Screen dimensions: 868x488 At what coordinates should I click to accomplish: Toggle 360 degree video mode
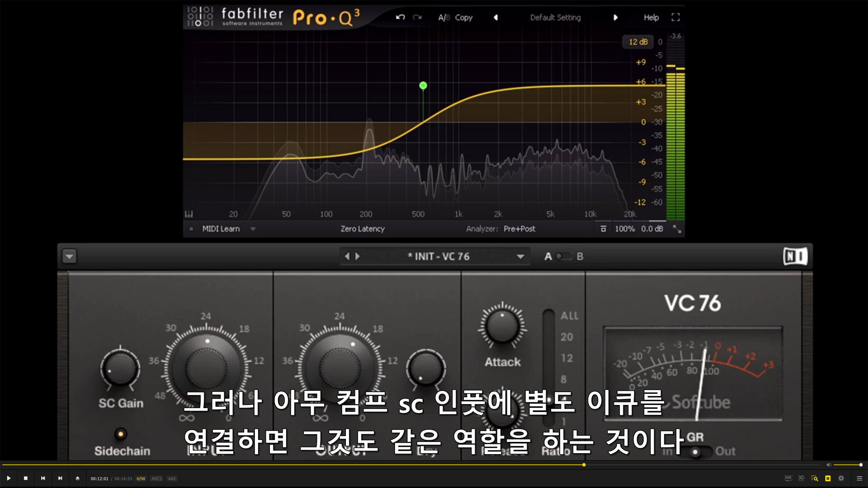[788, 478]
